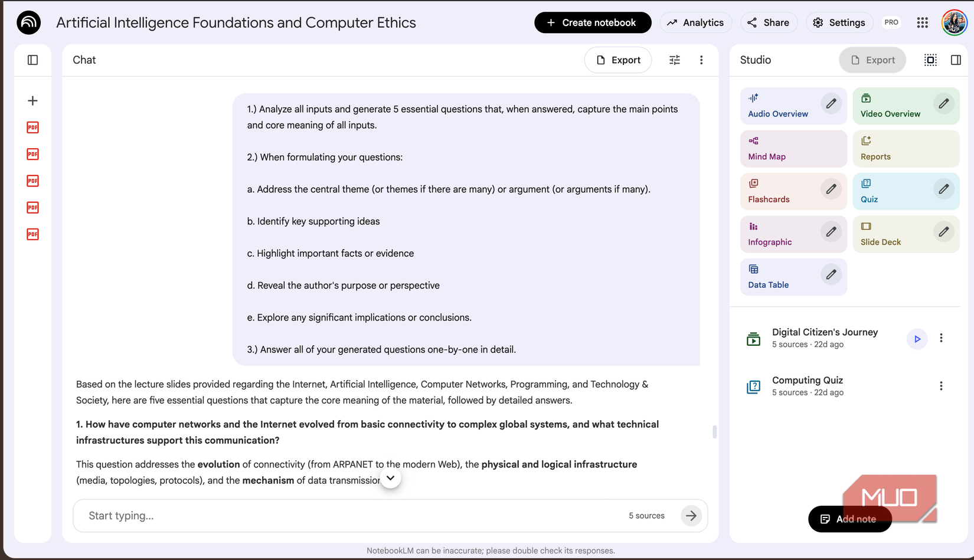This screenshot has height=560, width=974.
Task: Open the chat three-dot options menu
Action: pos(701,60)
